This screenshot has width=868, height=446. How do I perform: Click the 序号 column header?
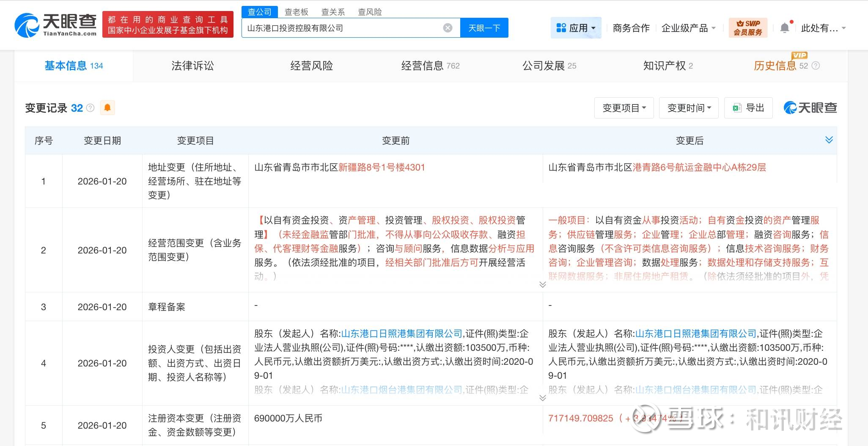44,140
